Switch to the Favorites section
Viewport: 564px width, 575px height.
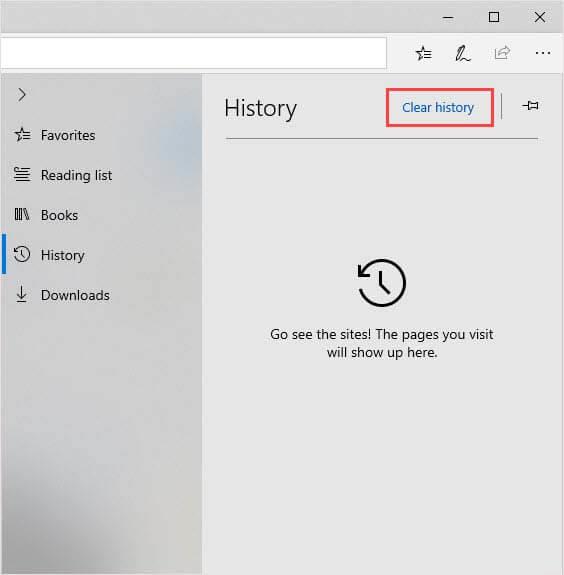click(68, 135)
